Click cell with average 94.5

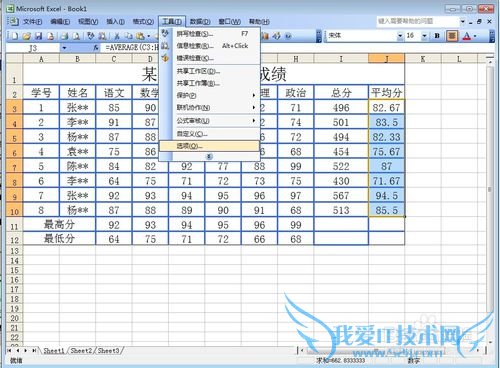(386, 195)
